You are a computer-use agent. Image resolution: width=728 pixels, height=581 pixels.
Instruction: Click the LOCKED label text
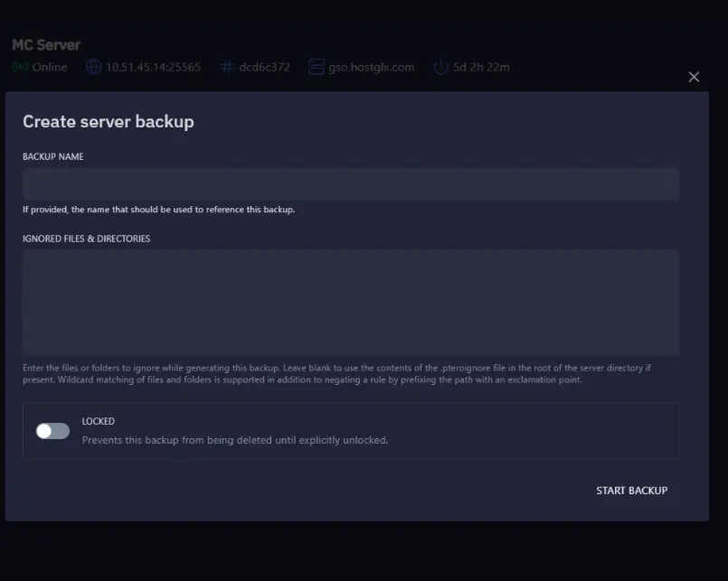click(98, 421)
